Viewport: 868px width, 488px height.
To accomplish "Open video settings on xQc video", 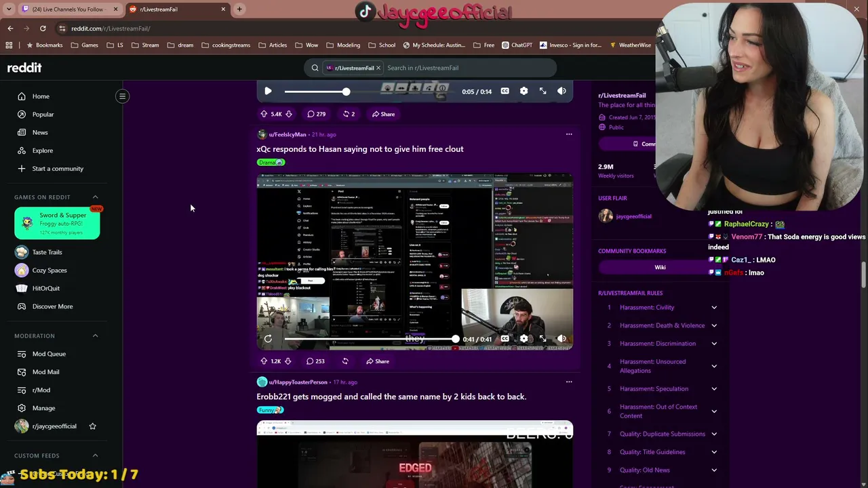I will pos(524,339).
